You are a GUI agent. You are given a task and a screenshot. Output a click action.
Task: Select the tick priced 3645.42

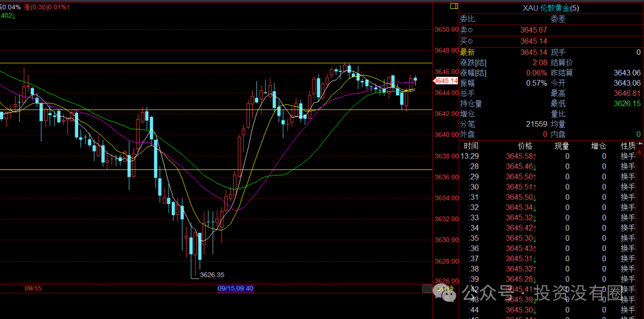(521, 228)
